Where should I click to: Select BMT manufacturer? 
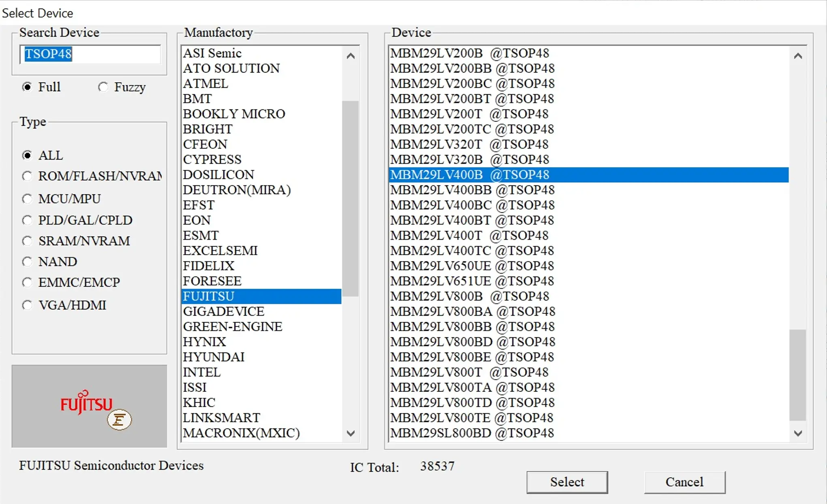pyautogui.click(x=261, y=99)
